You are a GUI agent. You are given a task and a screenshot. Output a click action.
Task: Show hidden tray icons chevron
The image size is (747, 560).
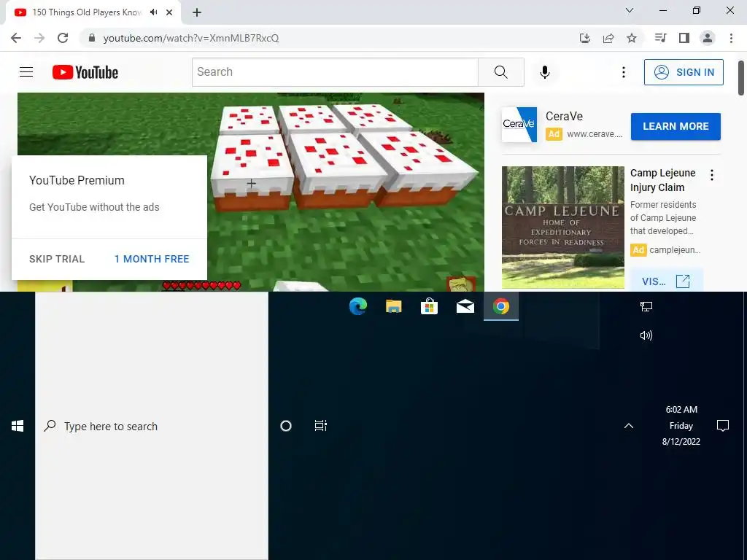coord(629,426)
